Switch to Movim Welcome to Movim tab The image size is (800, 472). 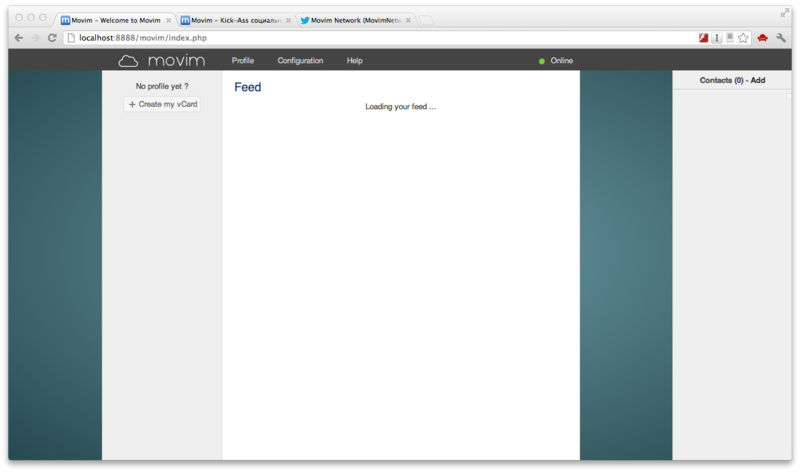click(115, 20)
